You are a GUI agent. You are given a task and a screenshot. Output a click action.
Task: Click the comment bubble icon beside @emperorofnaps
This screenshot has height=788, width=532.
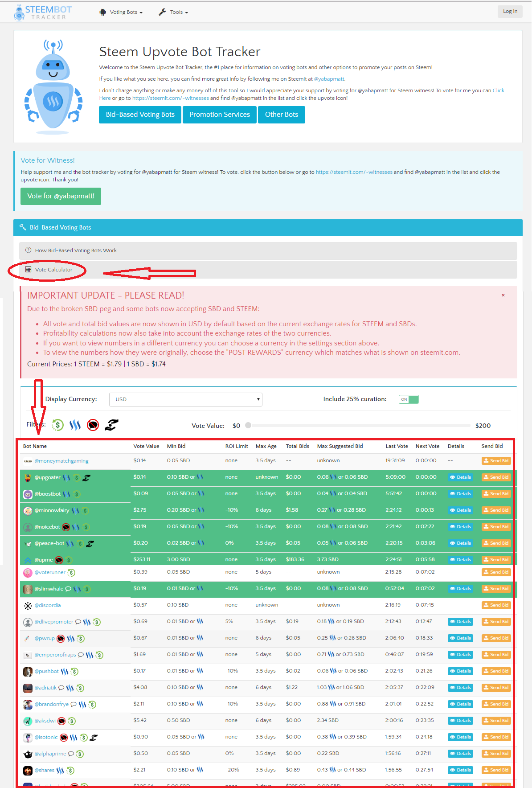click(x=81, y=655)
